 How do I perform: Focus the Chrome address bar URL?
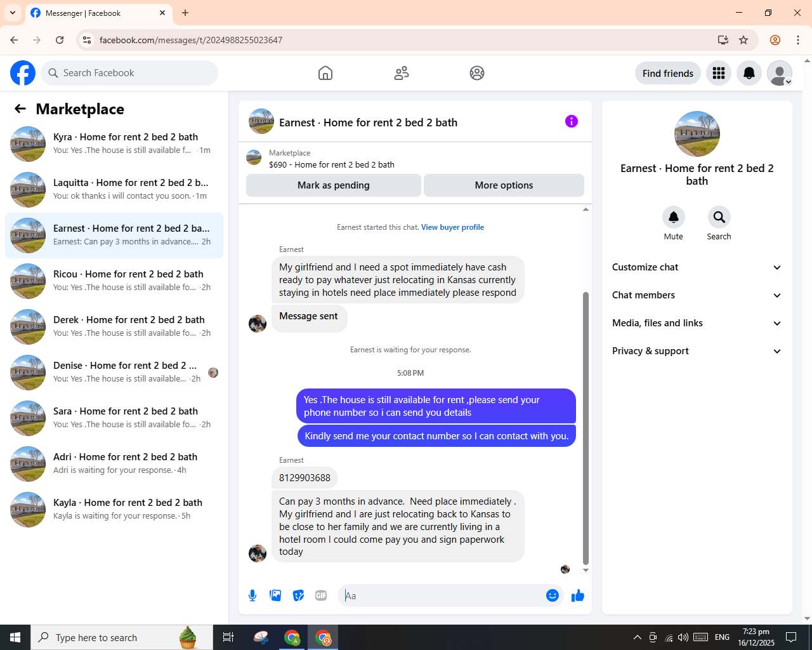191,40
